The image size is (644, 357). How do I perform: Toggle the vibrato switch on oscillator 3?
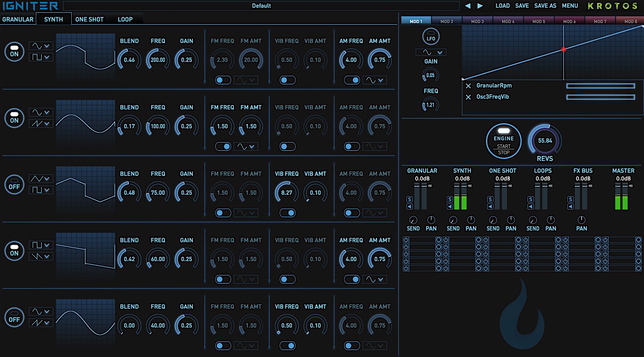pos(287,213)
